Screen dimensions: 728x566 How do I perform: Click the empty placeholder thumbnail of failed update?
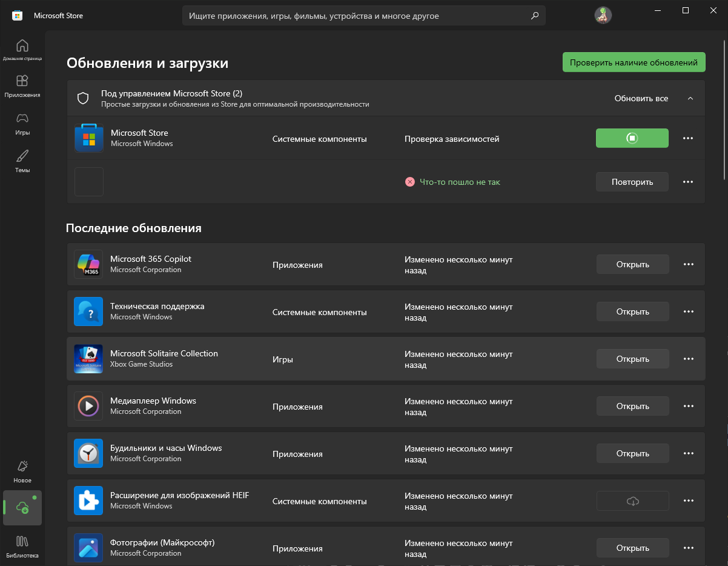(89, 182)
